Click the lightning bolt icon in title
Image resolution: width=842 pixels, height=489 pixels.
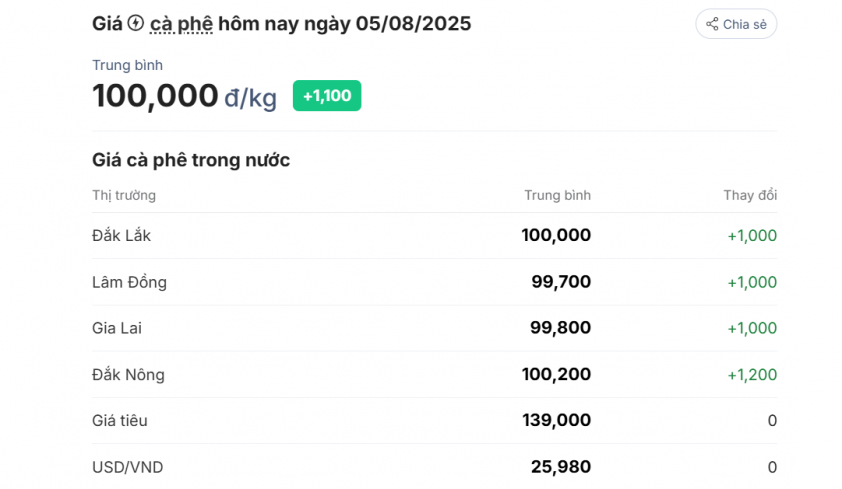coord(136,23)
